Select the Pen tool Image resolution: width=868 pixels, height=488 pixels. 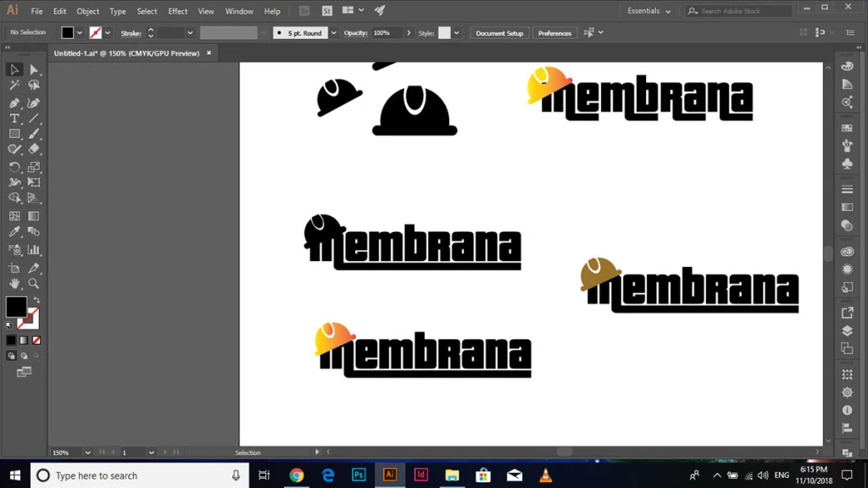tap(14, 103)
